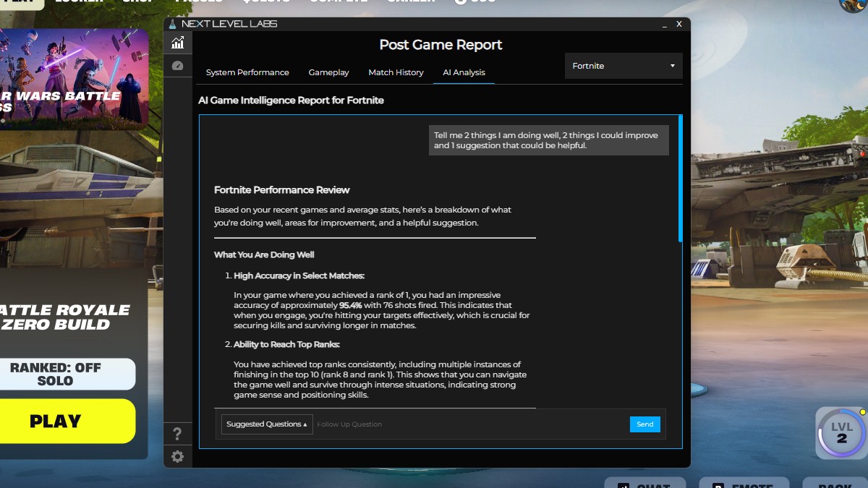Select the AI Analysis tab
This screenshot has height=488, width=868.
point(464,72)
